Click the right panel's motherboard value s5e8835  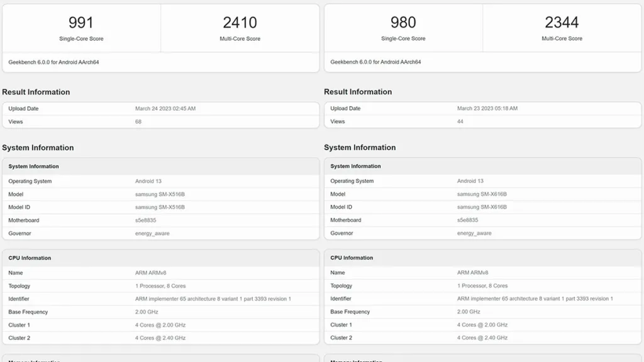click(467, 220)
